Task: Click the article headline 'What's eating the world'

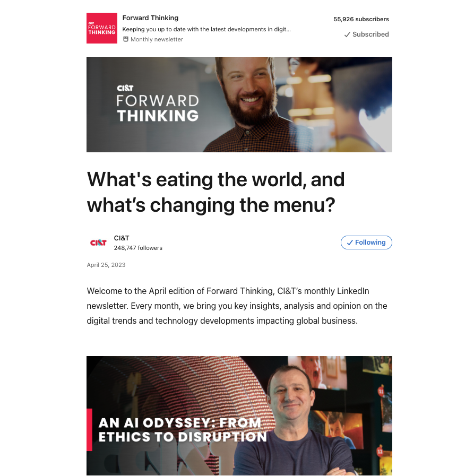Action: pyautogui.click(x=216, y=192)
